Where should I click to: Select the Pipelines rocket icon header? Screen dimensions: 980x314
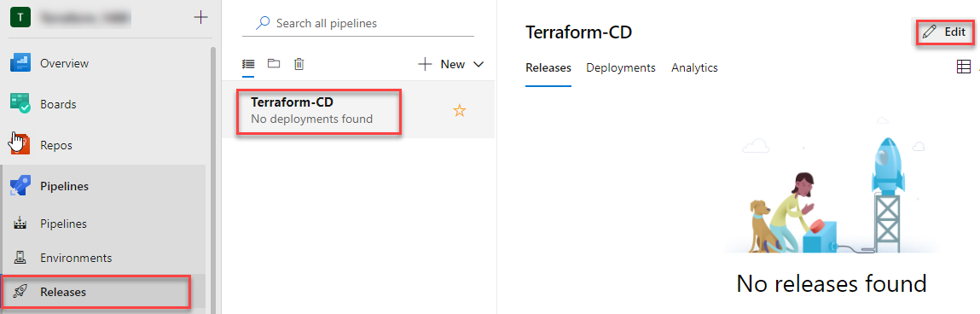[20, 186]
